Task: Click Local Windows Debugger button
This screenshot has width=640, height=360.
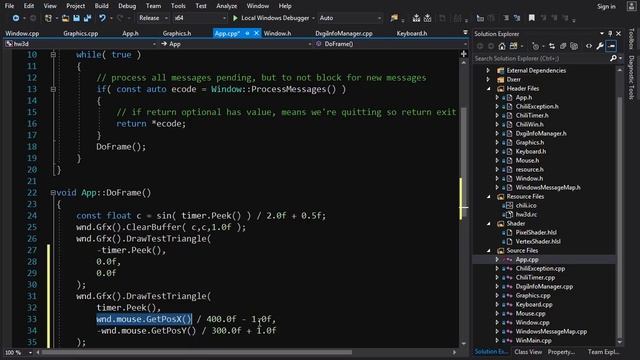Action: 271,18
